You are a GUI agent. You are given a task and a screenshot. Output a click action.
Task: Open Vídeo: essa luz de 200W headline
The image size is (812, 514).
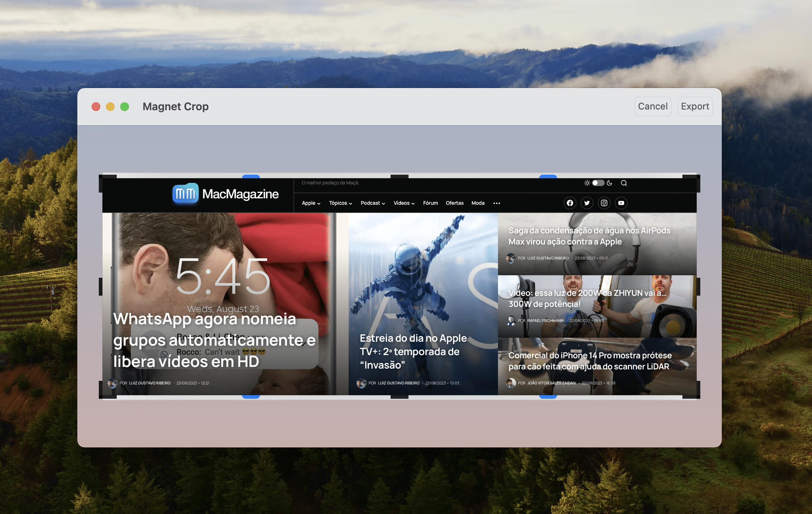click(588, 298)
